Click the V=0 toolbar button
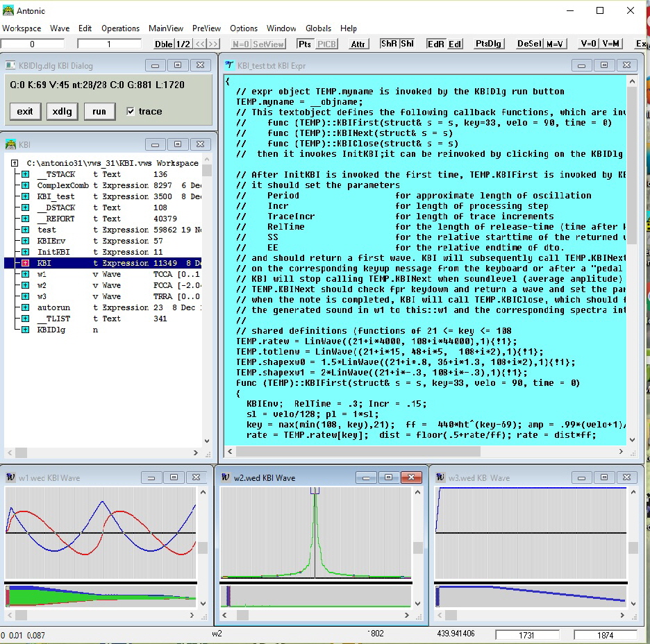 pos(588,44)
